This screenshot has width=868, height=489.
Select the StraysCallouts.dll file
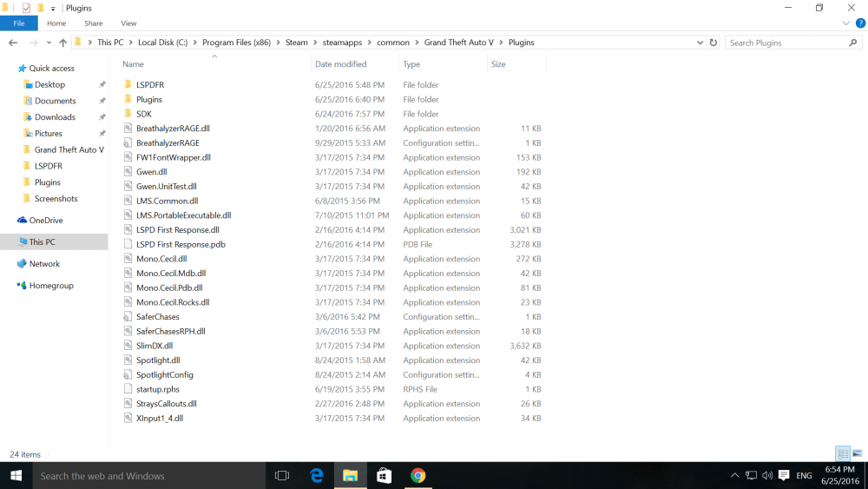pyautogui.click(x=167, y=404)
